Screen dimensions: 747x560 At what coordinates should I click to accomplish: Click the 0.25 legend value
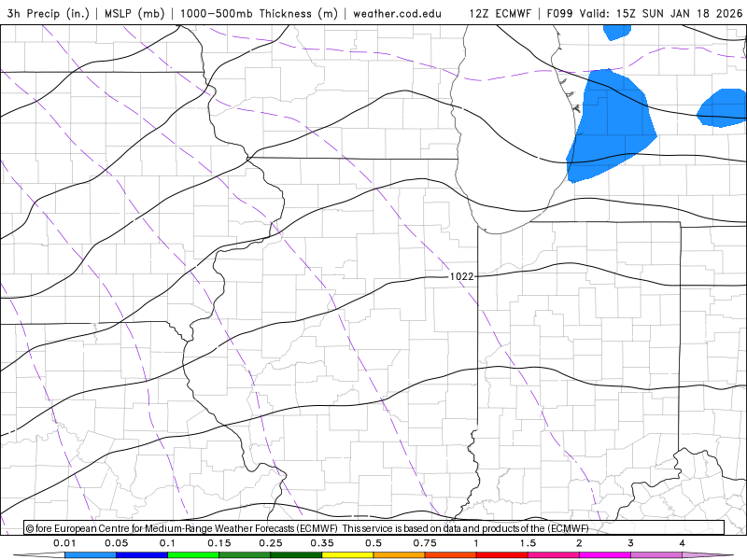pos(271,543)
